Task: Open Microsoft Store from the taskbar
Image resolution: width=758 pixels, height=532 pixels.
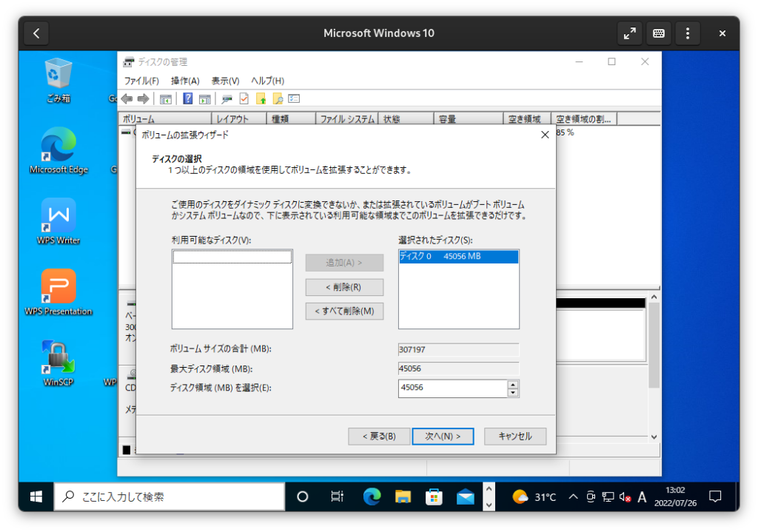Action: [434, 496]
